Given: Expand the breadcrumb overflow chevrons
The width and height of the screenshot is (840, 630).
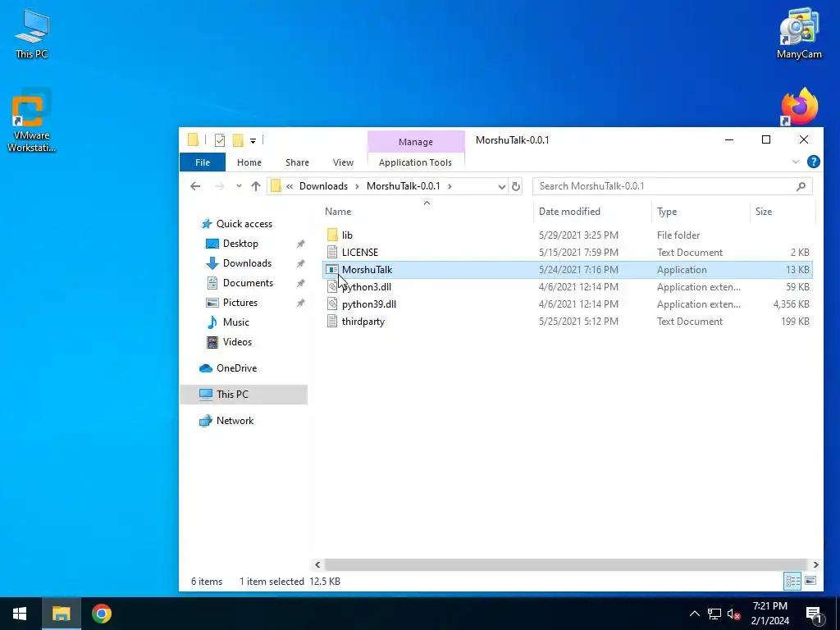Looking at the screenshot, I should pyautogui.click(x=290, y=186).
